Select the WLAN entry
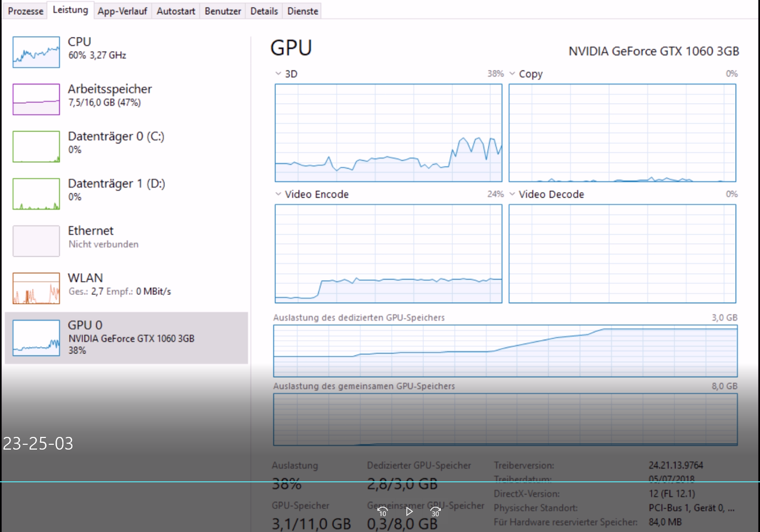This screenshot has width=760, height=532. pyautogui.click(x=126, y=288)
